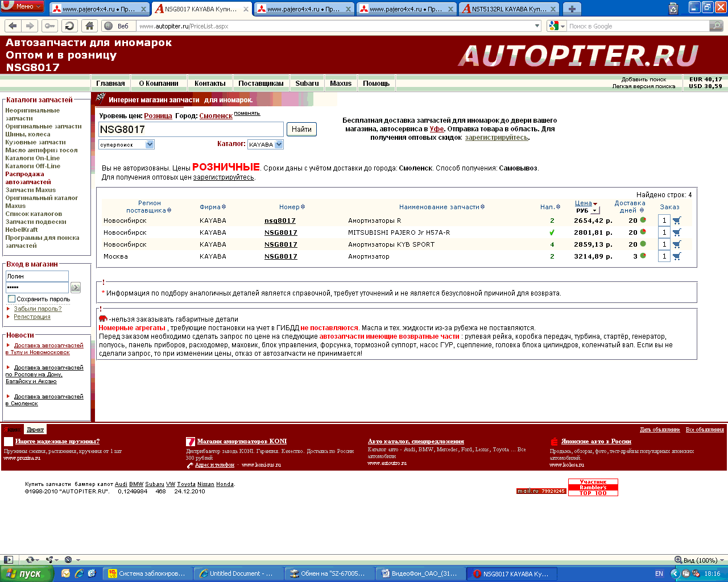Sort by Регион поставщика arrows
728x582 pixels.
pos(169,210)
